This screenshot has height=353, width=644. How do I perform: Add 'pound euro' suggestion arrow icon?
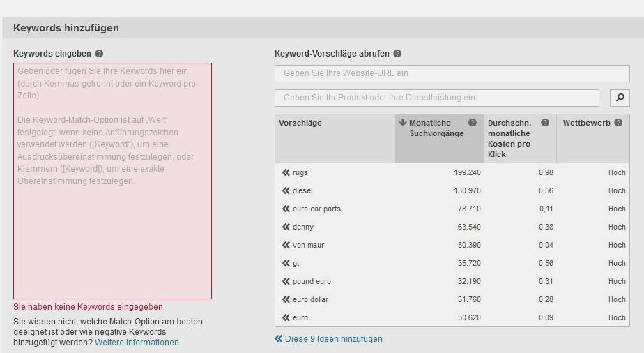coord(286,281)
